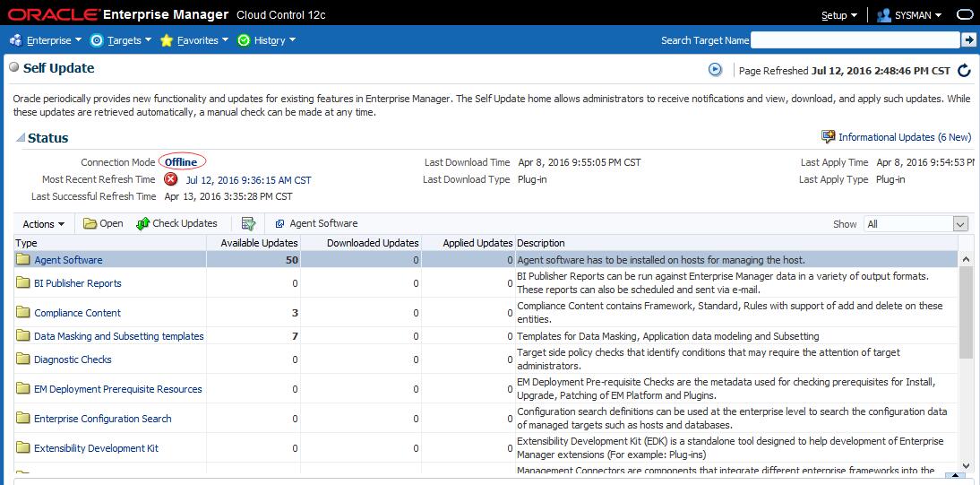
Task: Click the SYSMAN user icon
Action: [884, 15]
